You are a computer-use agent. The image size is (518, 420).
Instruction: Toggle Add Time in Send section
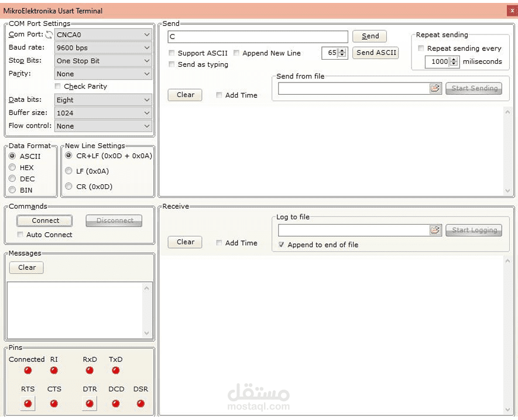[x=219, y=95]
